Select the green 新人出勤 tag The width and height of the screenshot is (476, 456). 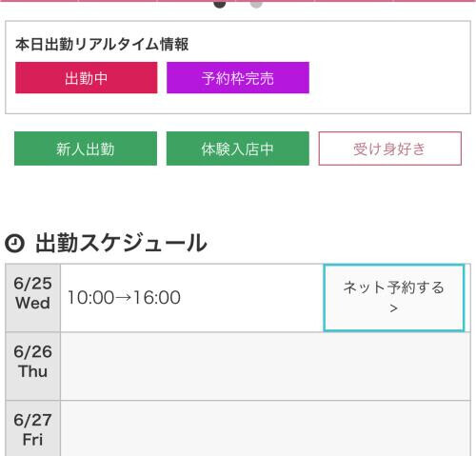tap(86, 149)
